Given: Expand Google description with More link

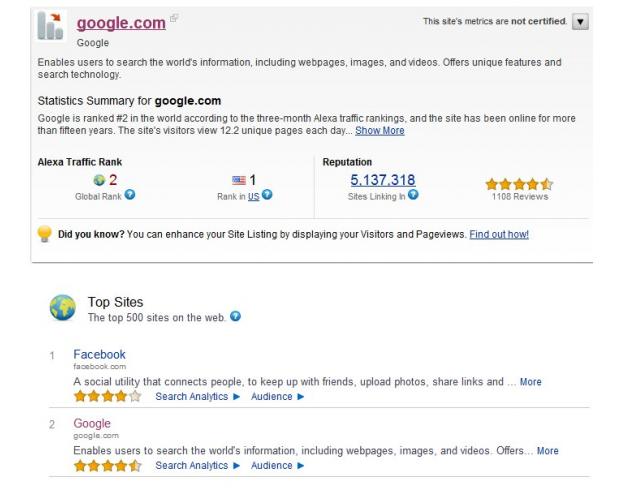Looking at the screenshot, I should point(547,450).
